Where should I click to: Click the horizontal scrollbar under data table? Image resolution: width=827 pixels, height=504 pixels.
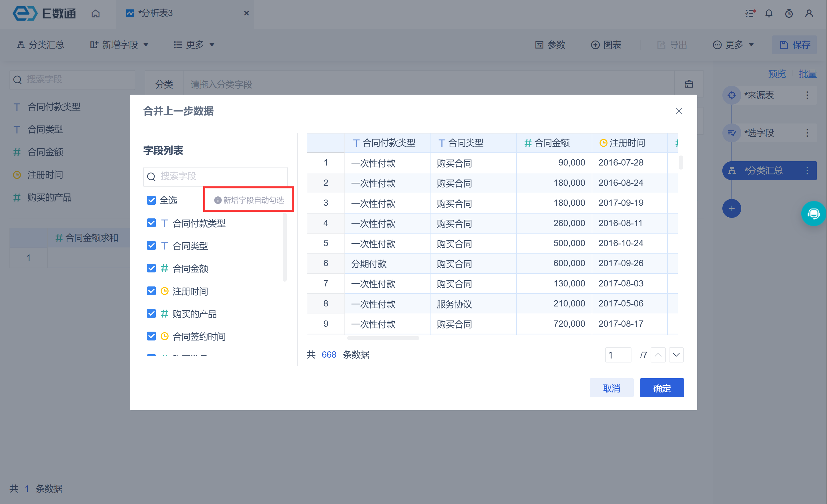[x=383, y=338]
